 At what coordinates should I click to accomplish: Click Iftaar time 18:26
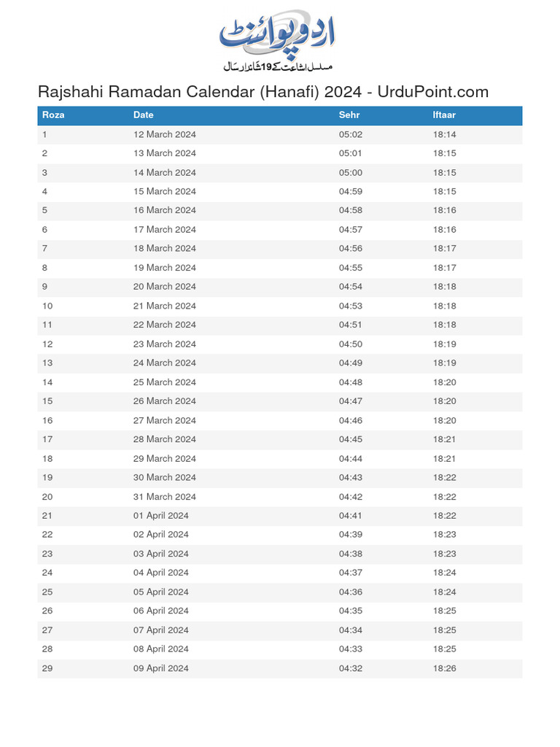(x=444, y=668)
